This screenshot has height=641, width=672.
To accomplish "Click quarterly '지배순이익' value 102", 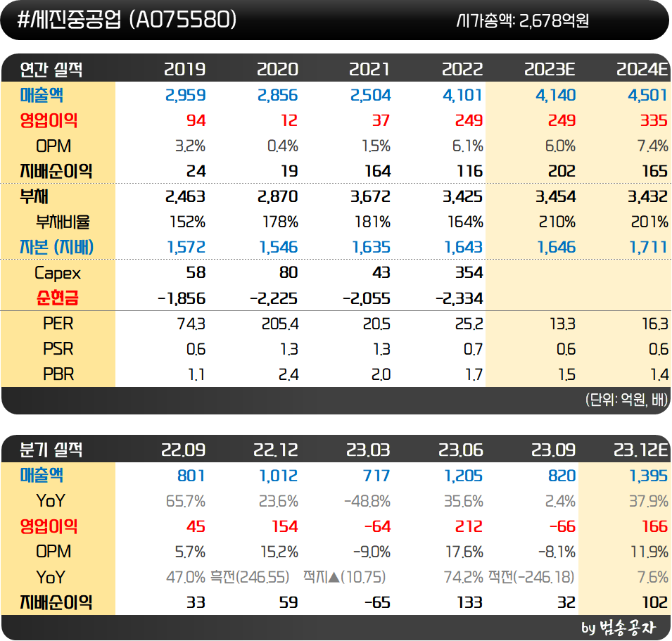I will [x=655, y=602].
